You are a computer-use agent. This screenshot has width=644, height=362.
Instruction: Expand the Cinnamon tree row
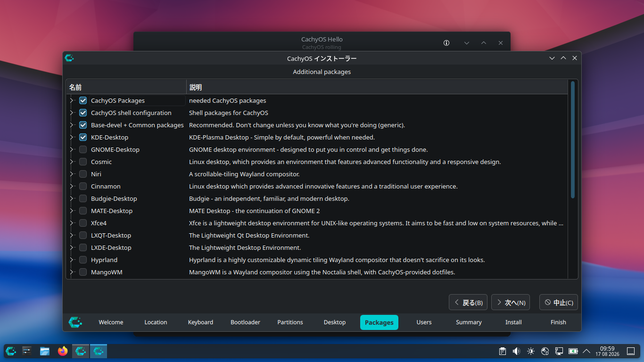72,186
